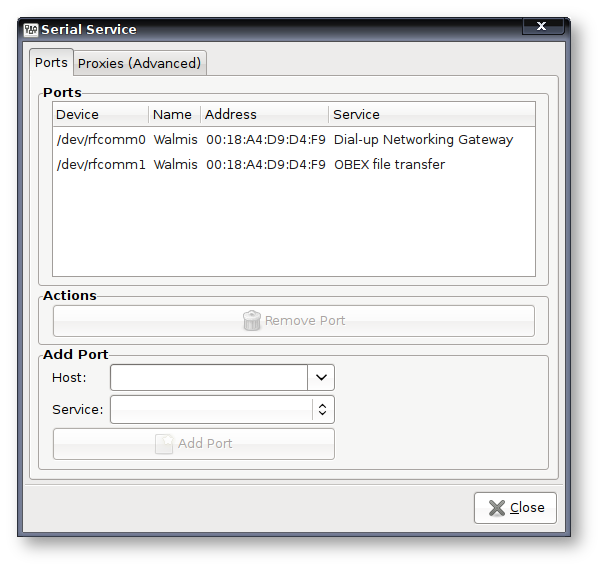Click Dial-up Networking Gateway service cell
The width and height of the screenshot is (604, 570).
[x=423, y=139]
